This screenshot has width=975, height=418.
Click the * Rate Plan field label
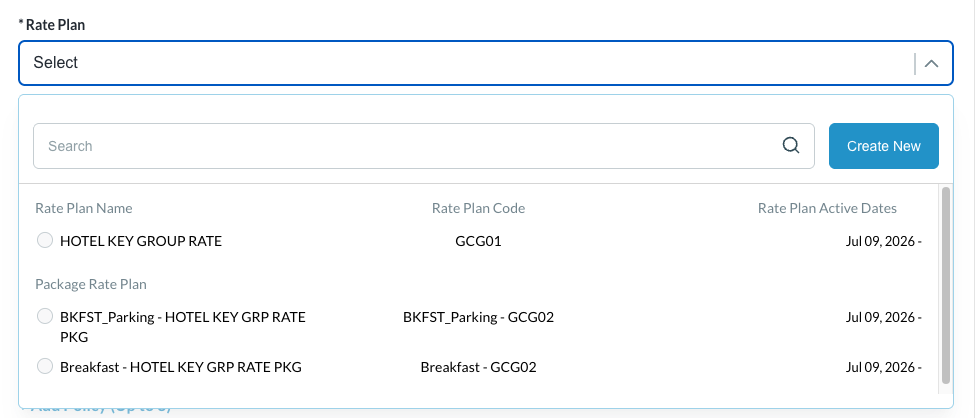(x=52, y=25)
